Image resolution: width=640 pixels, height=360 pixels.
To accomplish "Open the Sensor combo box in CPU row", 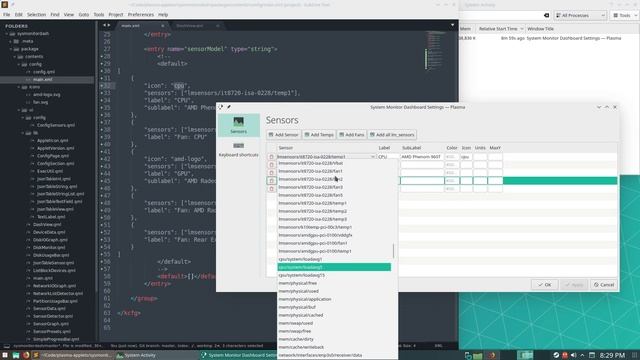I will [326, 157].
